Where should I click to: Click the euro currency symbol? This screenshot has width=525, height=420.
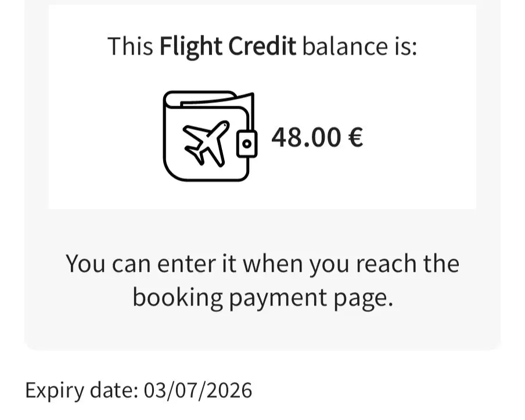tap(355, 137)
